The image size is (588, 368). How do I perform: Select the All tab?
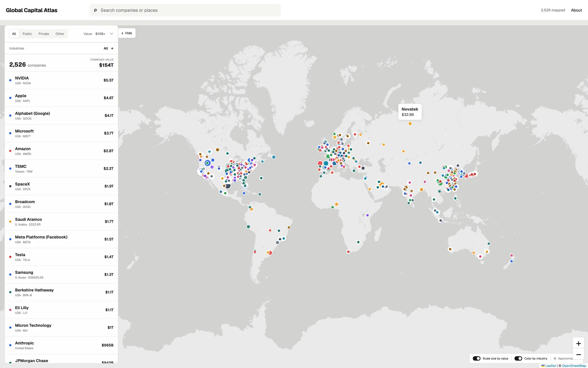tap(14, 34)
